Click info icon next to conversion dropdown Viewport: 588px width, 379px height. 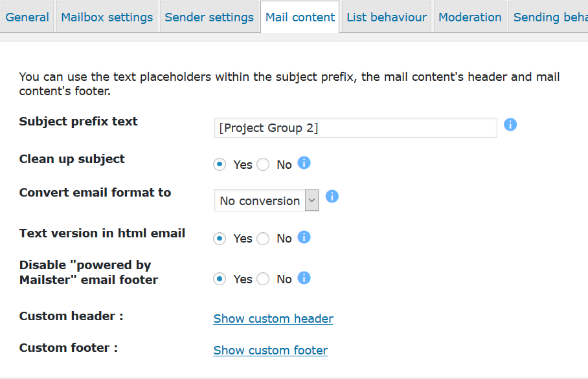tap(332, 197)
